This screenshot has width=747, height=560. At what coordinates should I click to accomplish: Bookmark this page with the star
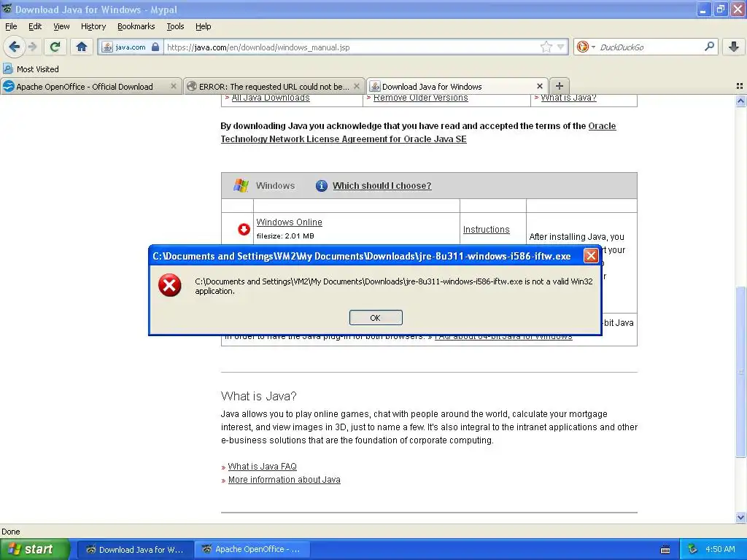546,47
